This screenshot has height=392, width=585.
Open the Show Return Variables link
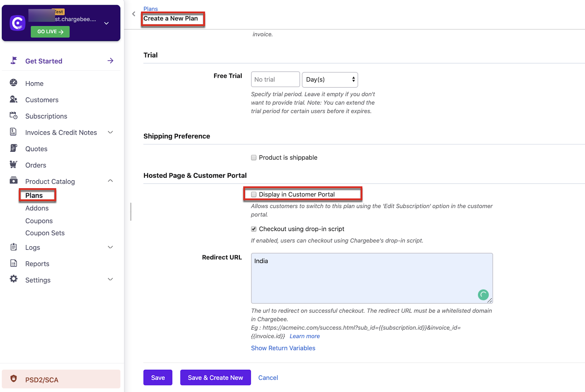tap(283, 348)
